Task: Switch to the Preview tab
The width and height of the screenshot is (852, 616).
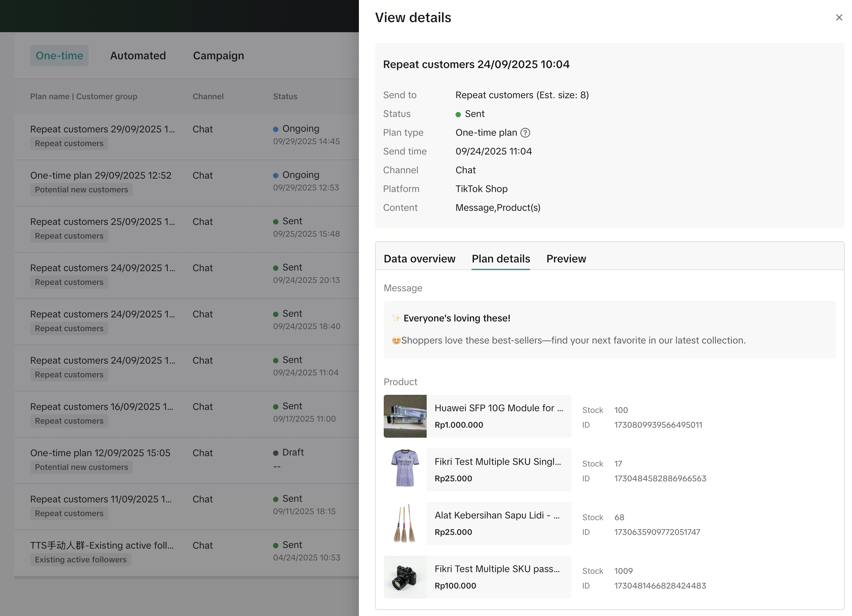Action: [566, 259]
